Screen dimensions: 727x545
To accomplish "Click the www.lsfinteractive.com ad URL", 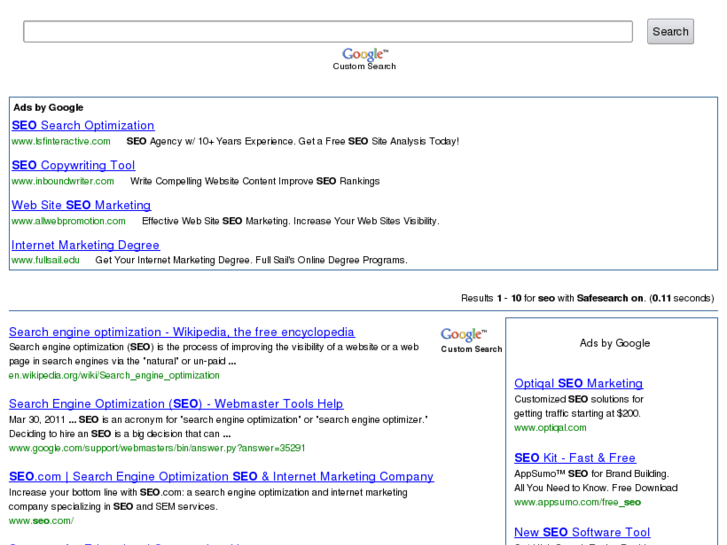I will 61,141.
